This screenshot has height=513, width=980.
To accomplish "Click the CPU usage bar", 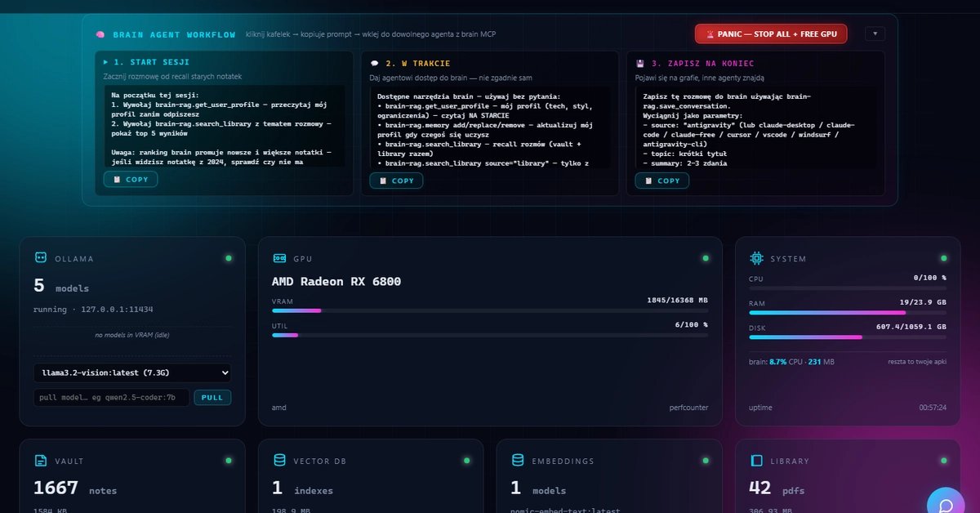I will (848, 288).
